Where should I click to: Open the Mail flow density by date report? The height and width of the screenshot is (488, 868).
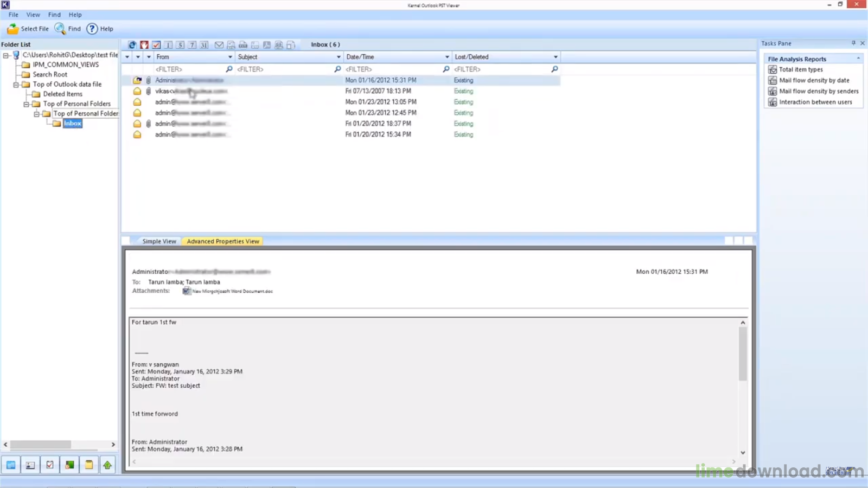click(814, 80)
